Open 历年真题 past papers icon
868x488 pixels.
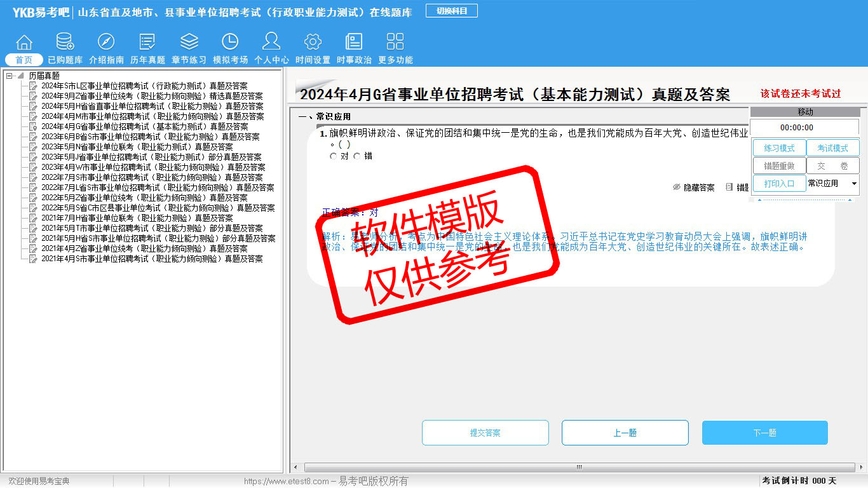147,43
